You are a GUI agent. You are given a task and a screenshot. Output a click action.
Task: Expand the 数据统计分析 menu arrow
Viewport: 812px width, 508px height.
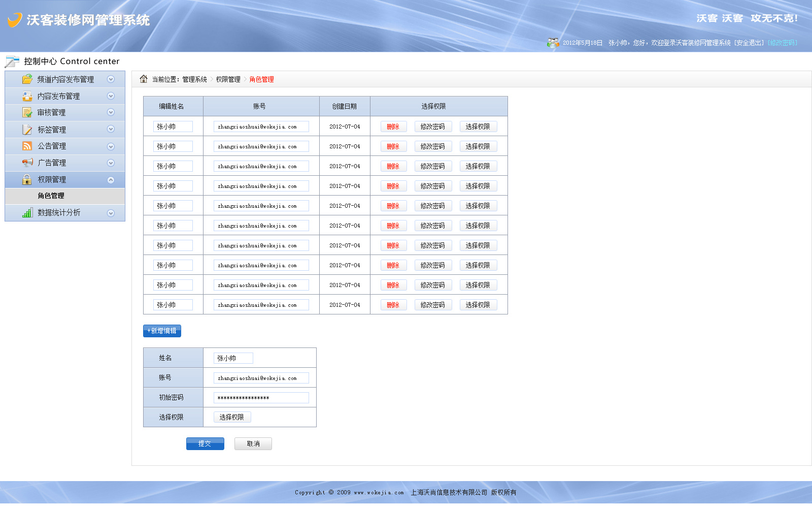[111, 213]
